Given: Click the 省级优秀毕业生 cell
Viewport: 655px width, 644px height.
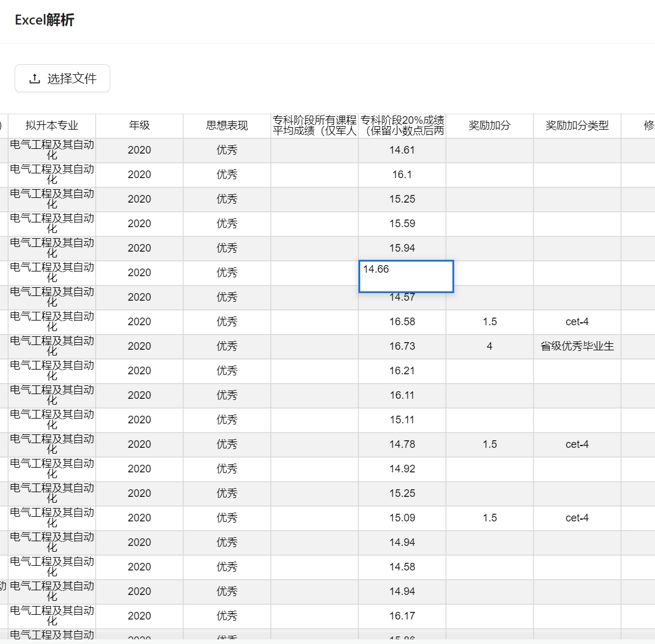Looking at the screenshot, I should [577, 346].
